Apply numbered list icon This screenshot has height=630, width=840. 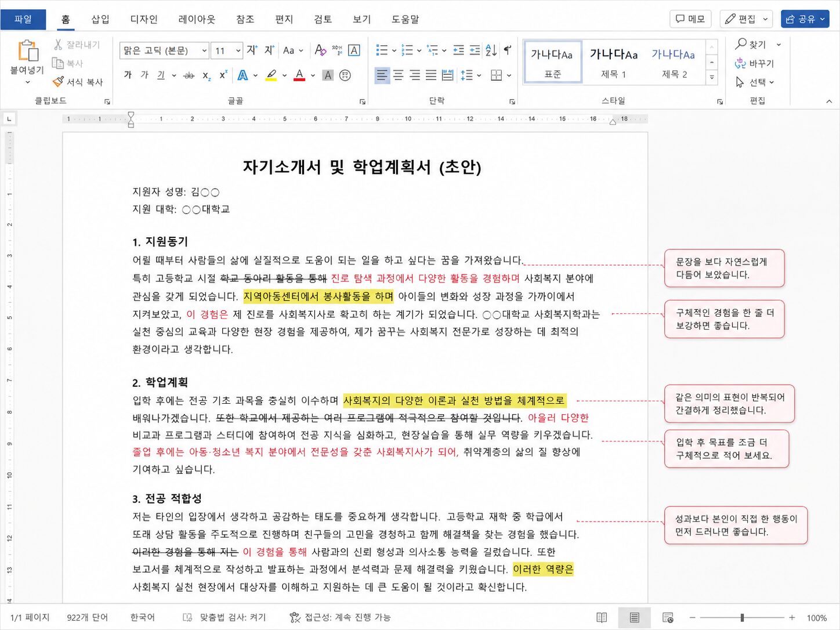pyautogui.click(x=407, y=50)
